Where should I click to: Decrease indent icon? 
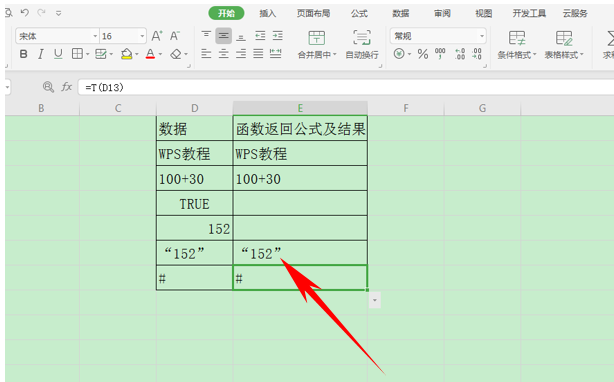tap(260, 36)
